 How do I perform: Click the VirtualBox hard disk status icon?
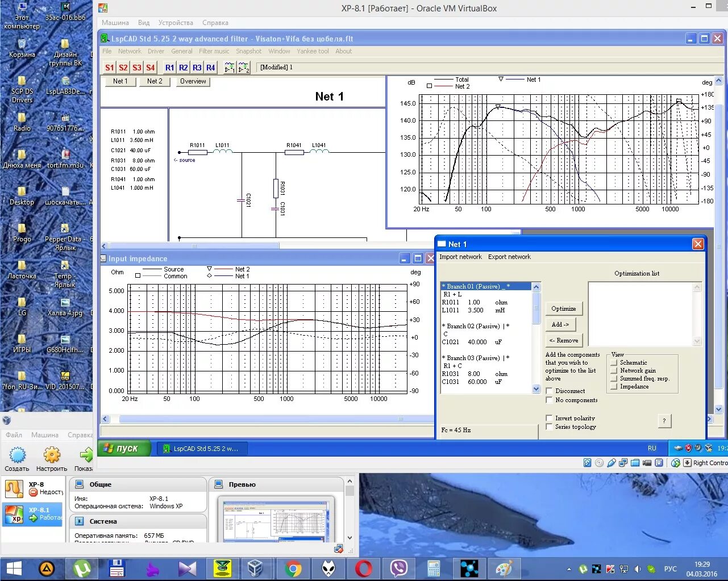click(x=588, y=463)
